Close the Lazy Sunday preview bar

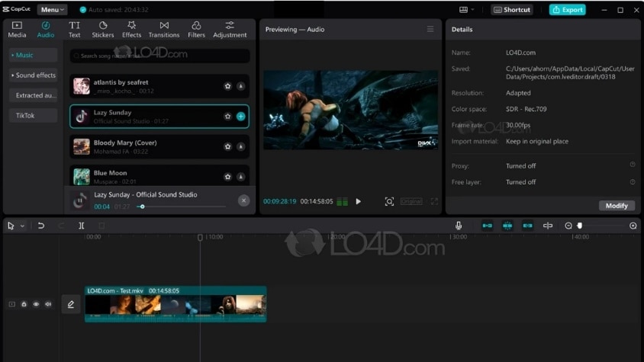243,200
